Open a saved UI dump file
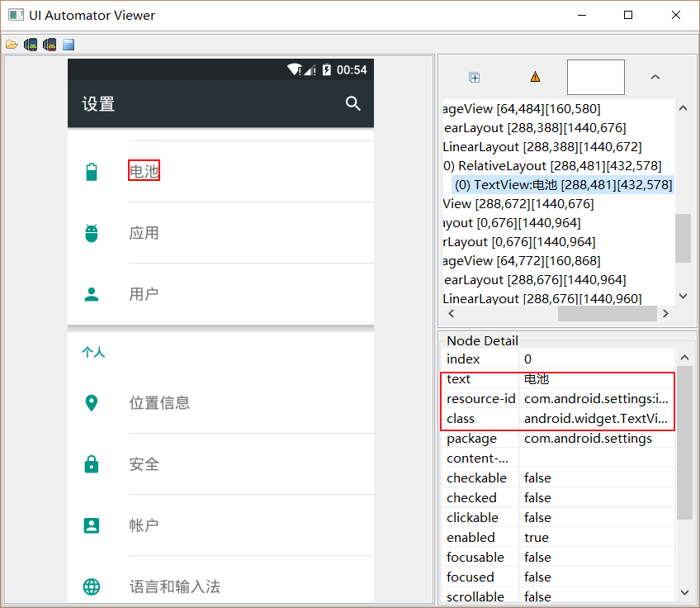This screenshot has width=700, height=608. point(13,44)
